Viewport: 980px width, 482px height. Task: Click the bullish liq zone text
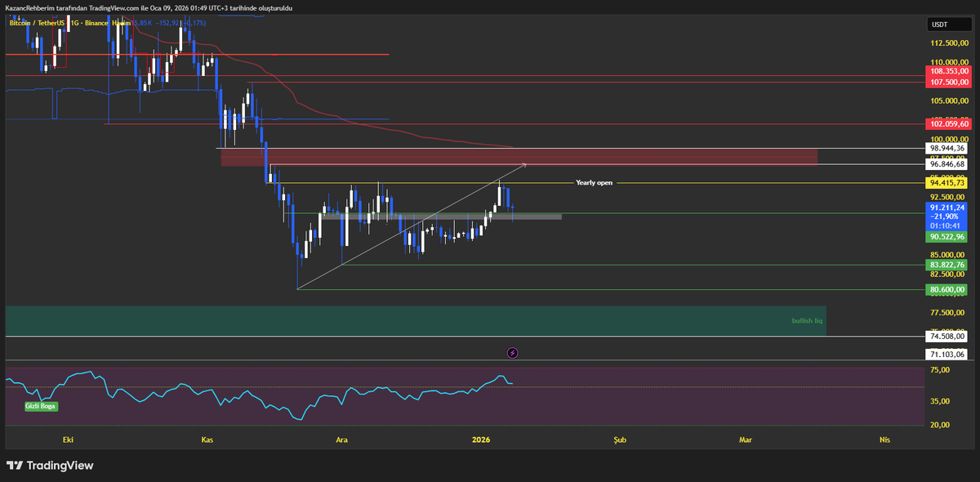coord(808,321)
